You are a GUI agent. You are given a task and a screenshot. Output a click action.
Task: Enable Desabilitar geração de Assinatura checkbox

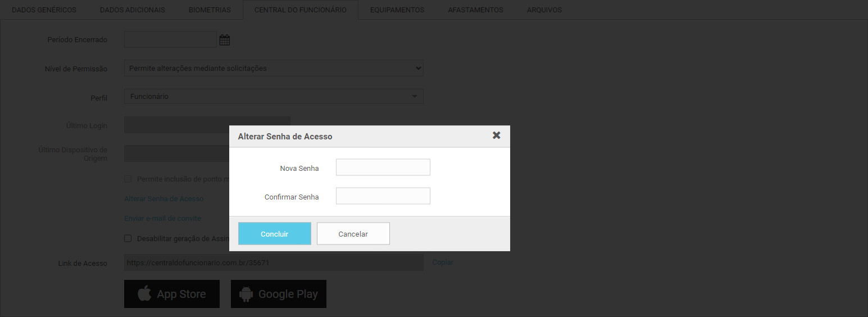(x=128, y=238)
